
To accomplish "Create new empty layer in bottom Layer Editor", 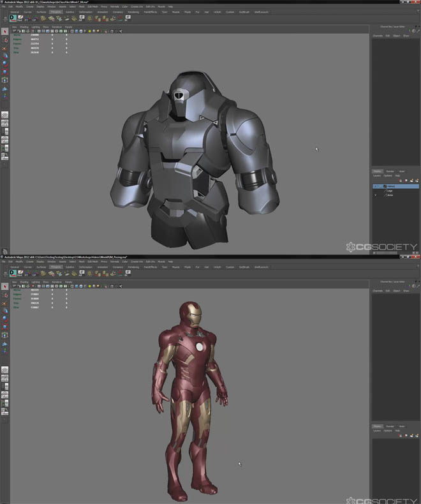I will click(x=411, y=436).
